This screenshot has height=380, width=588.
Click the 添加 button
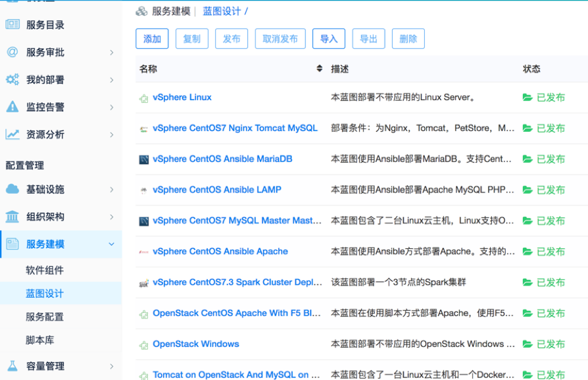152,39
